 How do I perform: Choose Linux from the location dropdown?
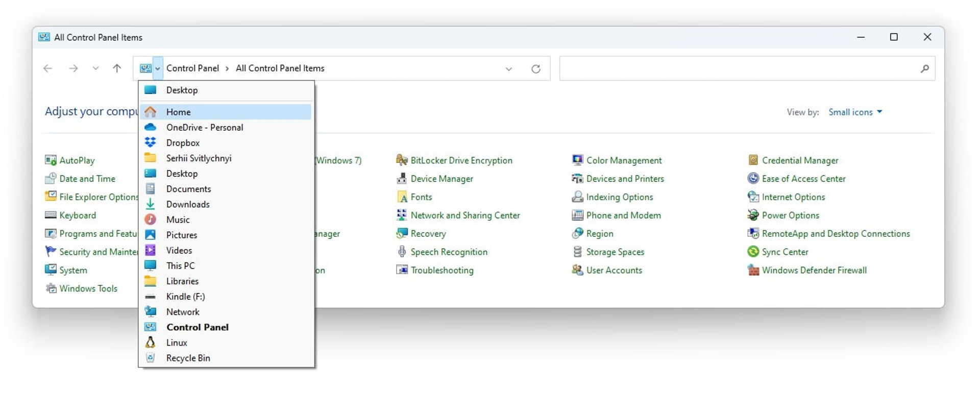[226, 343]
